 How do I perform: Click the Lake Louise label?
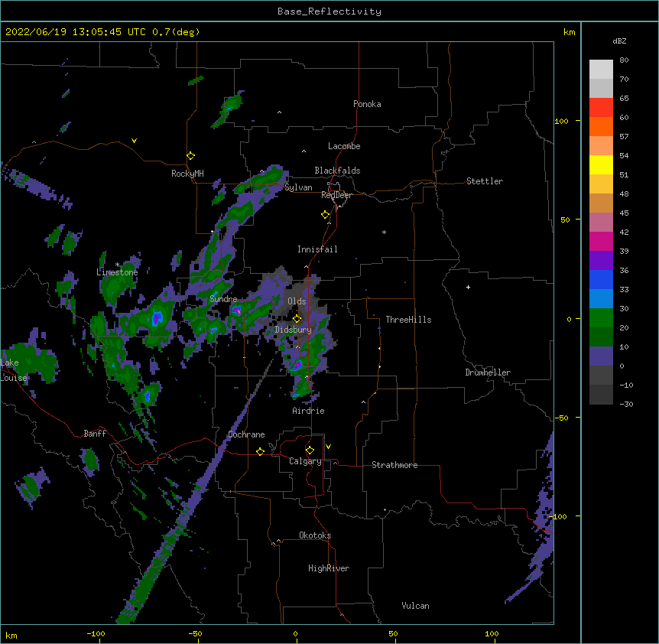[12, 370]
